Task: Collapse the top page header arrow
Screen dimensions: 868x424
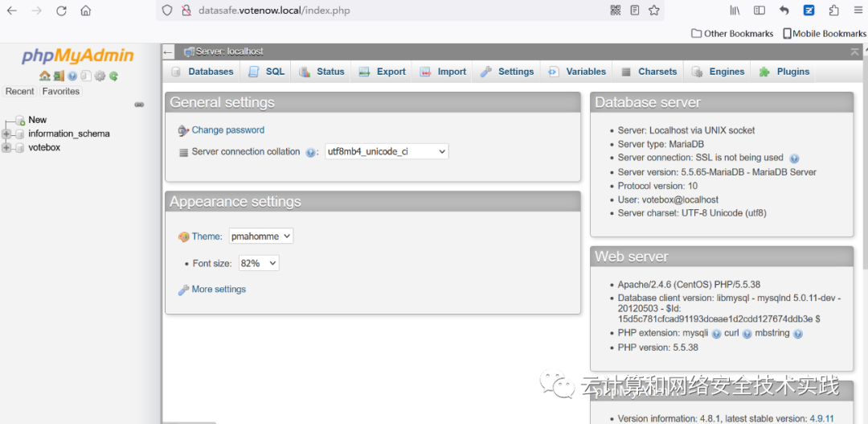Action: 855,51
